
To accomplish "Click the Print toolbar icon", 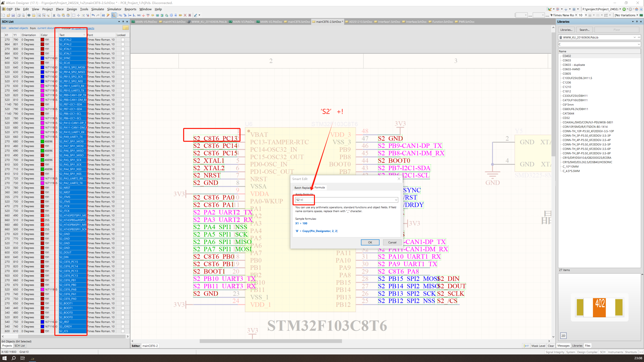I will pos(19,15).
